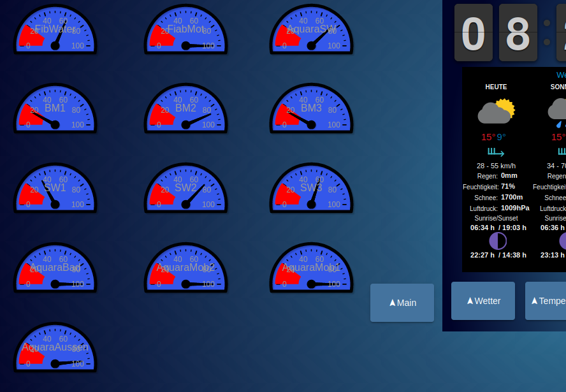This screenshot has width=566, height=392.
Task: Click the wind speed 28 - 55 km/h
Action: [496, 166]
